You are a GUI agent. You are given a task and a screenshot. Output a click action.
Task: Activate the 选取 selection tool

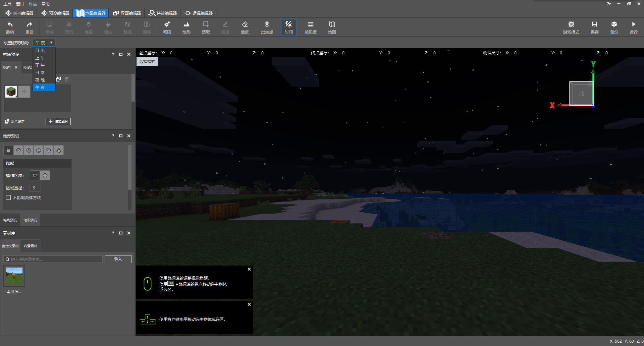206,27
